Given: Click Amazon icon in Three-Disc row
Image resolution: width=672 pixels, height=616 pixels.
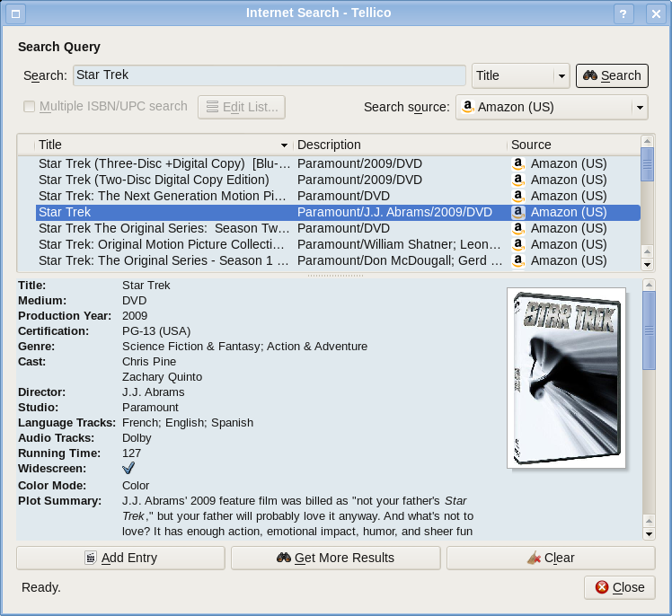Looking at the screenshot, I should (518, 163).
